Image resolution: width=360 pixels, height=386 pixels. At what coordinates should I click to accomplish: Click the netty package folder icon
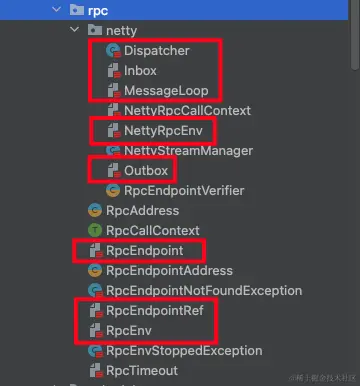pyautogui.click(x=95, y=30)
